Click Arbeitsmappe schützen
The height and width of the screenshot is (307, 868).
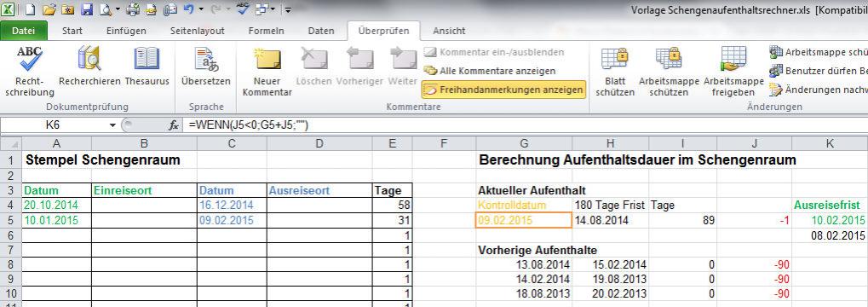(x=670, y=71)
